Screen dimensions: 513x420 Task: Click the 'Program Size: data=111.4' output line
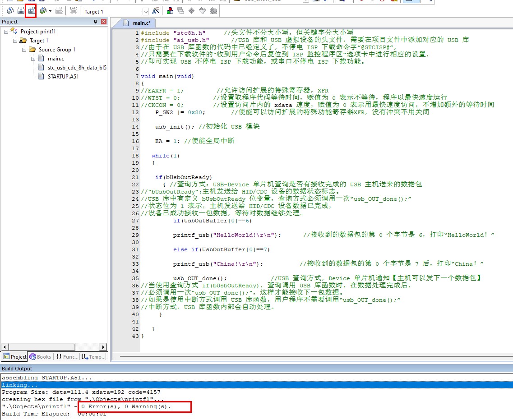click(81, 392)
